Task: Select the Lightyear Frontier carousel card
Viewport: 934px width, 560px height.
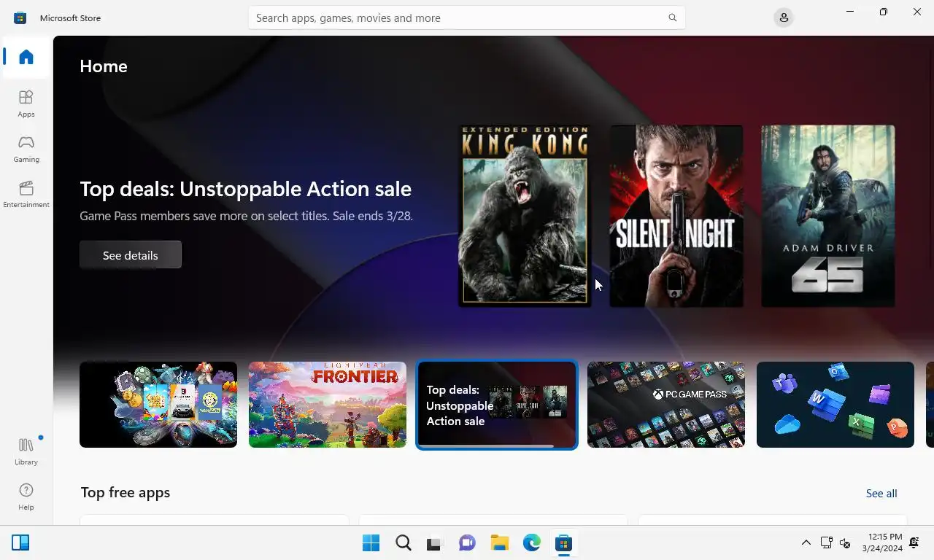Action: pyautogui.click(x=328, y=405)
